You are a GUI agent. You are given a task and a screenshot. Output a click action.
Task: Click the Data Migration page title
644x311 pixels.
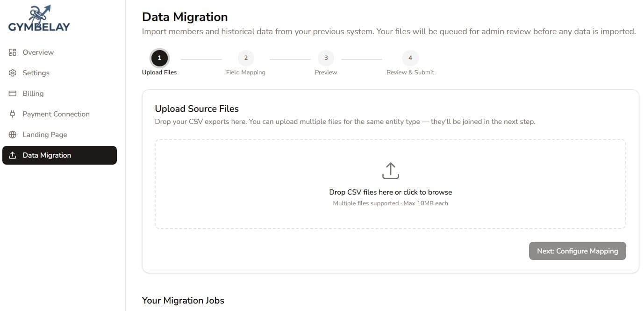coord(185,17)
